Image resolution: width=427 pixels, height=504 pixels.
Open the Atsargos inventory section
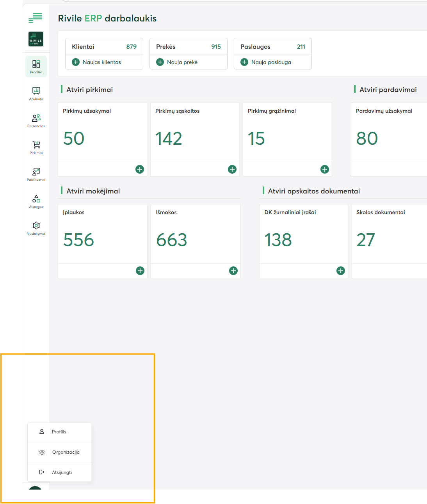tap(36, 201)
